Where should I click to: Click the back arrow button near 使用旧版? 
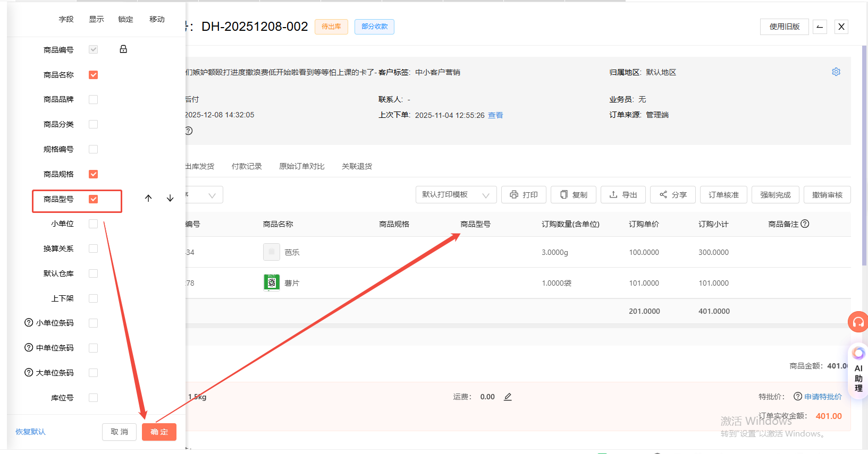(x=820, y=27)
